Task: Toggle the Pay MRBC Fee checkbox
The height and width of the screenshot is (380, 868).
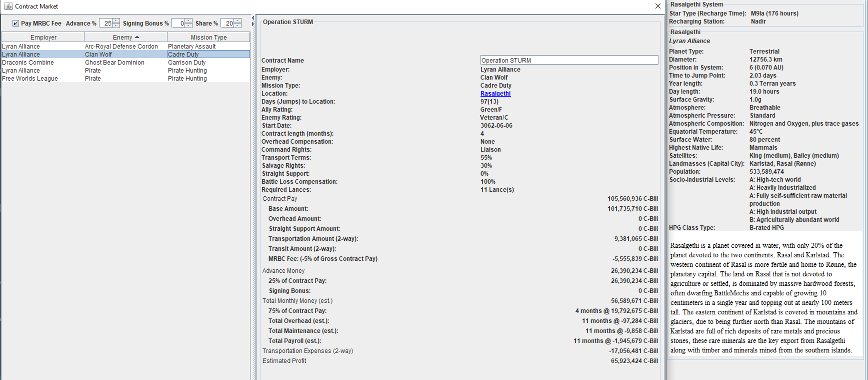Action: pos(15,23)
